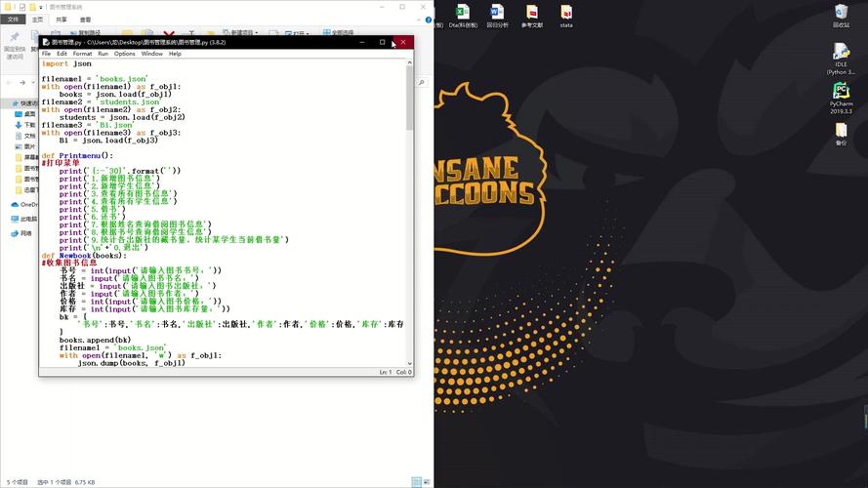The width and height of the screenshot is (868, 488).
Task: Click the scroll-up arrow of IDLE editor
Action: tap(410, 62)
